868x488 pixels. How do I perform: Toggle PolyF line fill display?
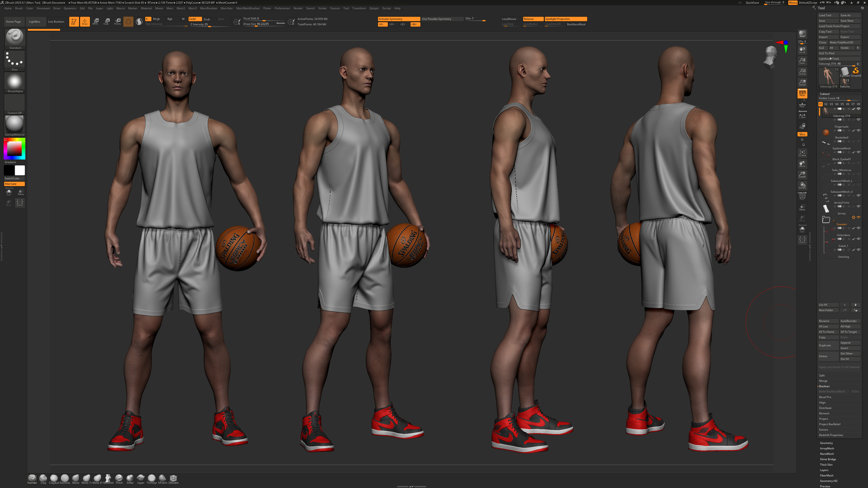802,196
